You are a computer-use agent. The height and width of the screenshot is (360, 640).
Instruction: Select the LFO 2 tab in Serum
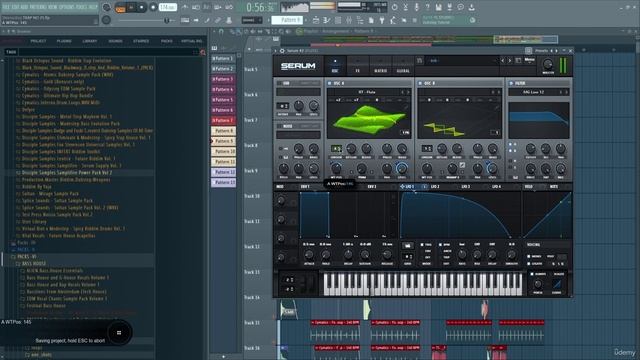click(435, 187)
